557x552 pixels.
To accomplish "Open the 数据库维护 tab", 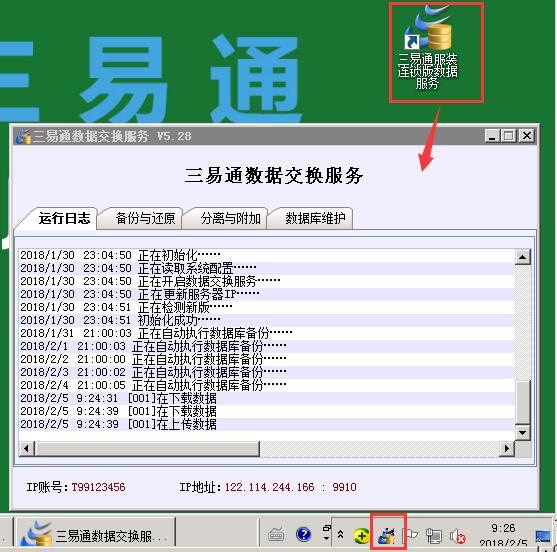I will click(x=315, y=218).
